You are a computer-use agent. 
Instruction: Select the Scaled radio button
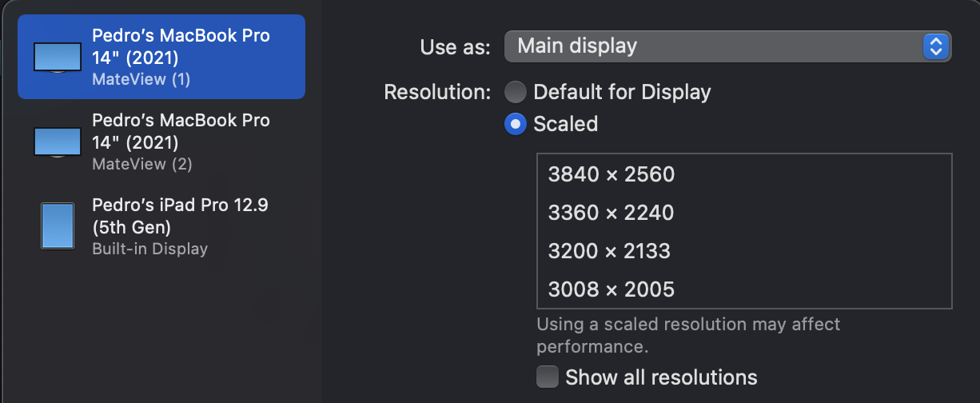coord(516,124)
